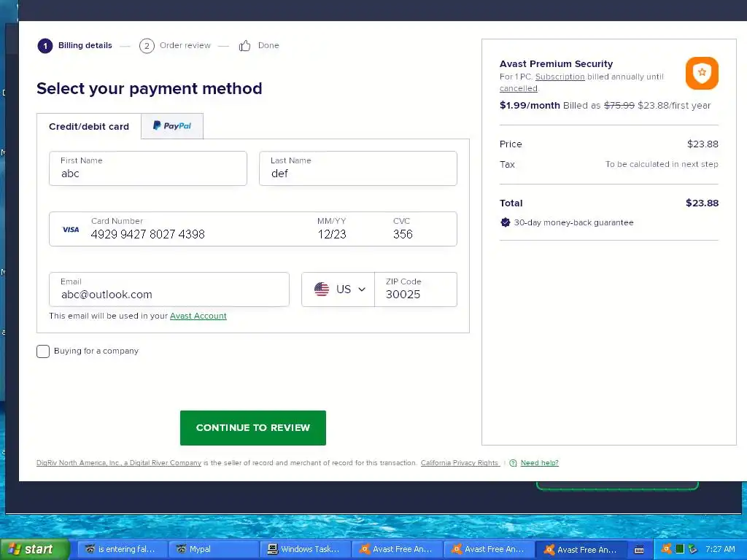Switch to the 'is entering fal...' taskbar window
The height and width of the screenshot is (560, 747).
tap(122, 549)
